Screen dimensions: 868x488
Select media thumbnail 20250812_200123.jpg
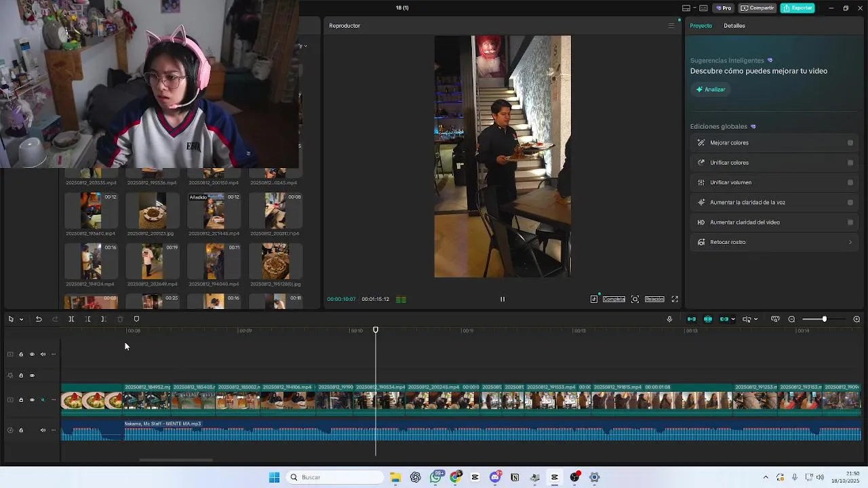point(153,211)
